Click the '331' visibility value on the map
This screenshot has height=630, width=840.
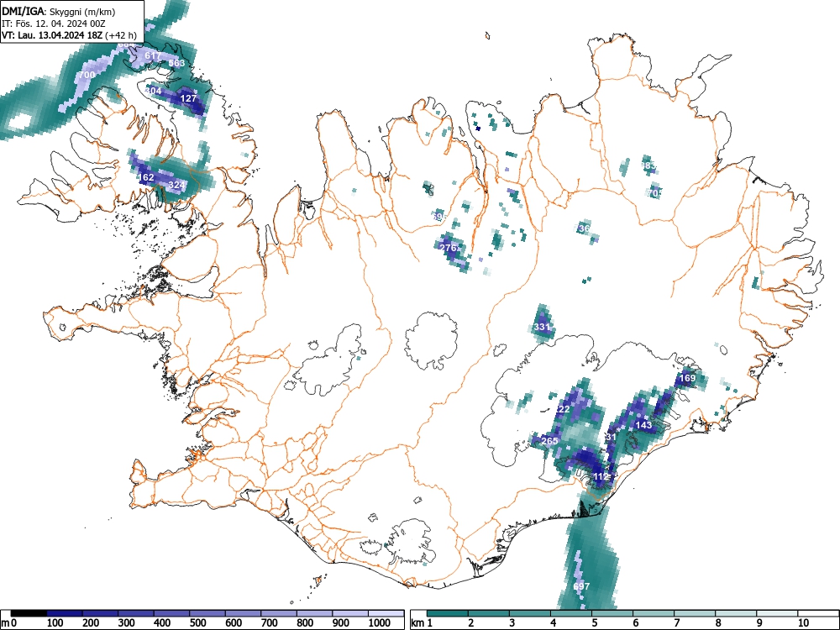point(542,327)
